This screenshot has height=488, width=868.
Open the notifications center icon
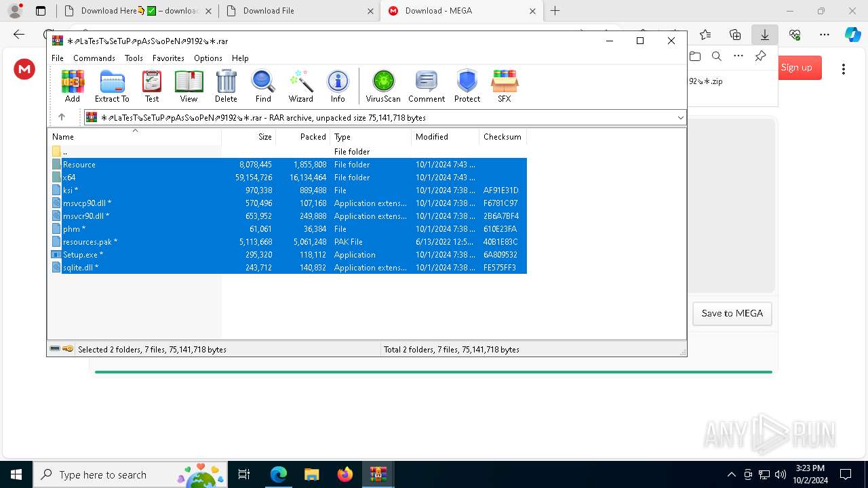click(x=846, y=474)
